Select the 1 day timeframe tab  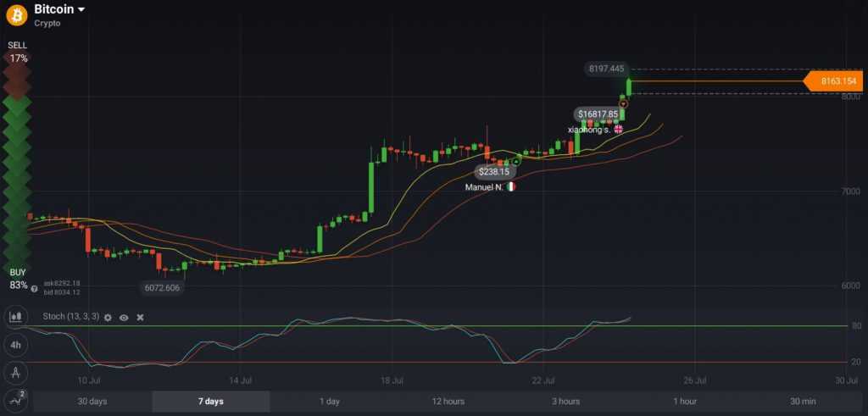[330, 402]
